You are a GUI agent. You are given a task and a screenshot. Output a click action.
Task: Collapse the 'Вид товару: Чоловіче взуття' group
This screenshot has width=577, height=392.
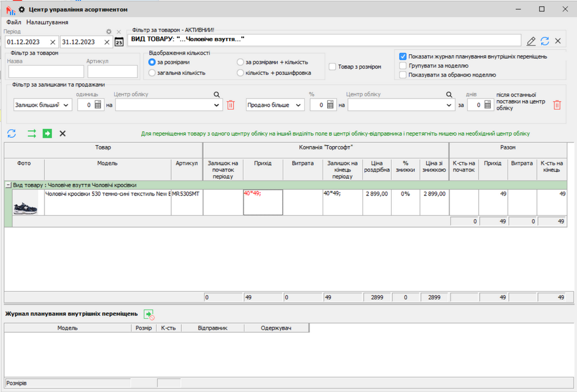point(8,185)
